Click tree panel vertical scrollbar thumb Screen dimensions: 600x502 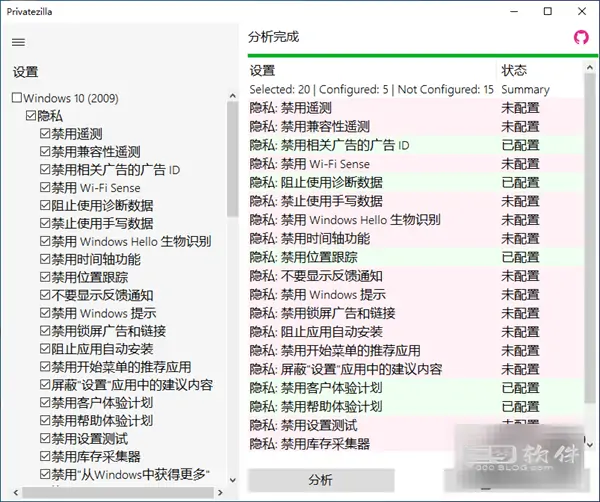pyautogui.click(x=232, y=160)
